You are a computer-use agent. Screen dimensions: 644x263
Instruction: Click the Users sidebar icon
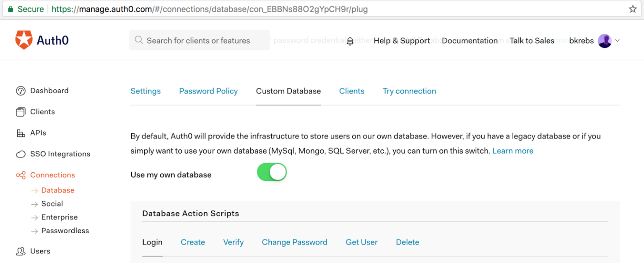pyautogui.click(x=20, y=251)
